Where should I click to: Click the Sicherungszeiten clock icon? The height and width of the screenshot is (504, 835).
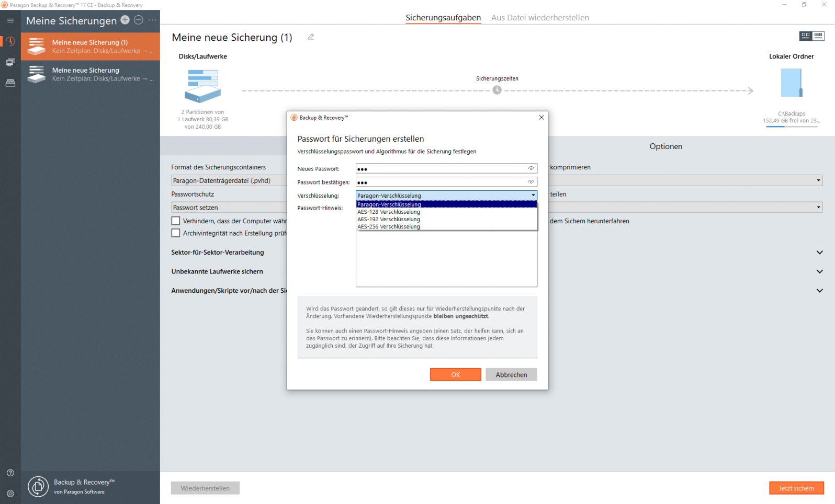(x=497, y=90)
